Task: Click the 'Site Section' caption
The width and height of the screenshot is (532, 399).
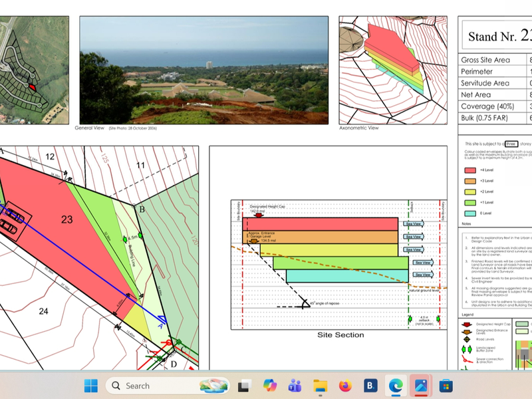Action: tap(340, 335)
